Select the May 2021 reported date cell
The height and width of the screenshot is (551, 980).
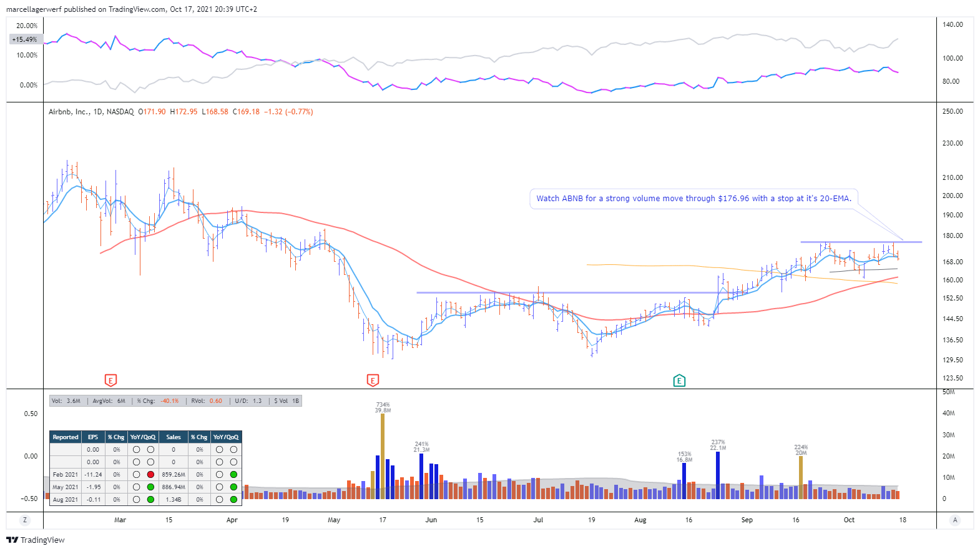point(66,487)
